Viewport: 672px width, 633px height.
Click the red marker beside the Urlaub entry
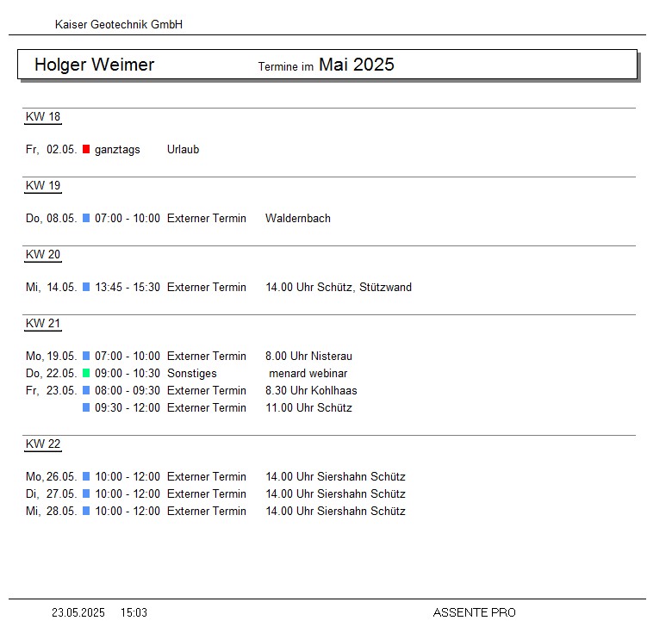tap(86, 149)
